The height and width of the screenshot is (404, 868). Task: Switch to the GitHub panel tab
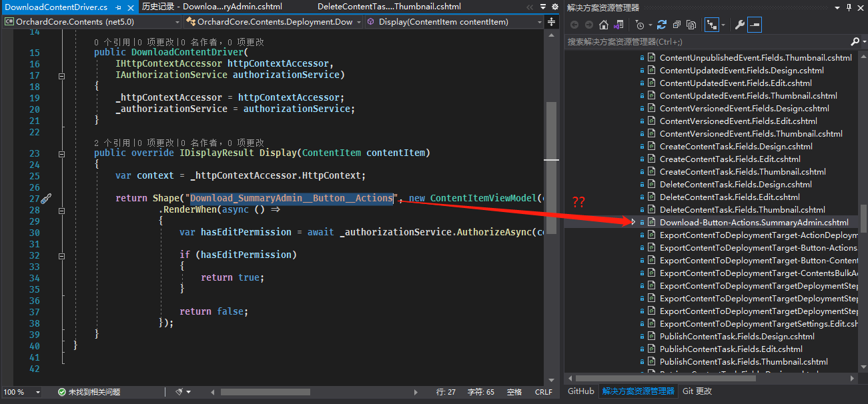click(x=580, y=391)
